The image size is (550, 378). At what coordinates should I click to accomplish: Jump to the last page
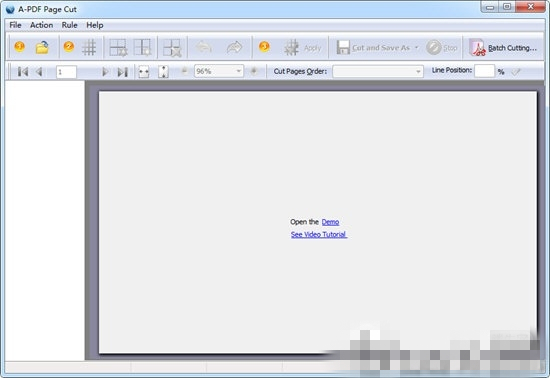point(122,72)
